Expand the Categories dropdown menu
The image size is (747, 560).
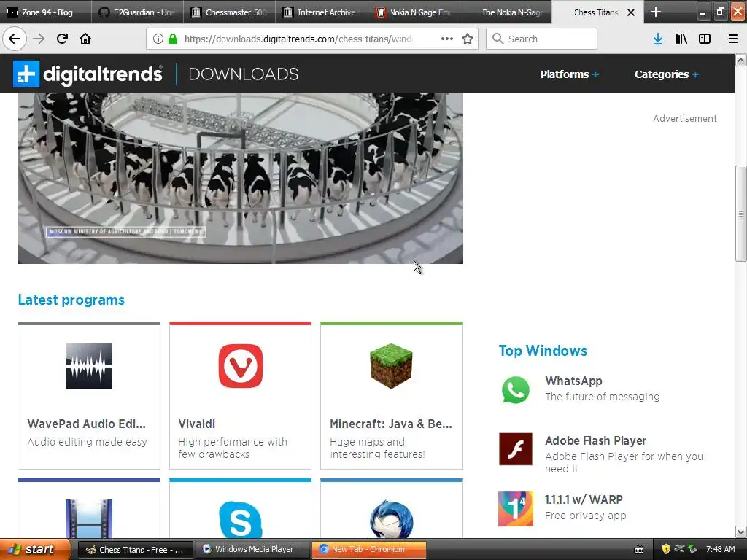tap(666, 74)
